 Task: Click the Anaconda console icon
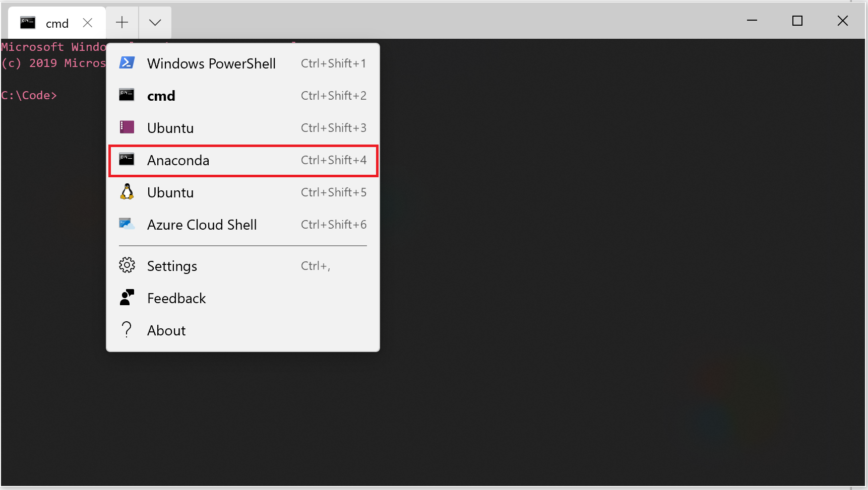point(127,159)
